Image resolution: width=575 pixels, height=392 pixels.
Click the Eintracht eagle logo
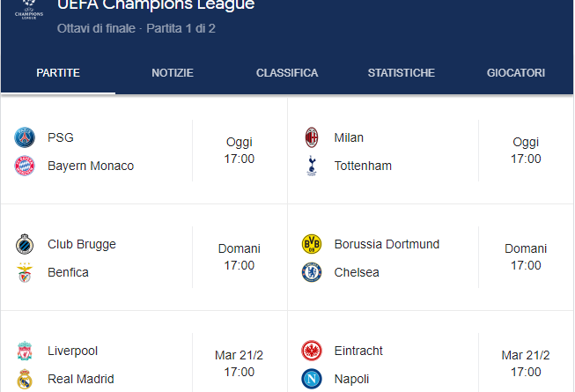[312, 351]
